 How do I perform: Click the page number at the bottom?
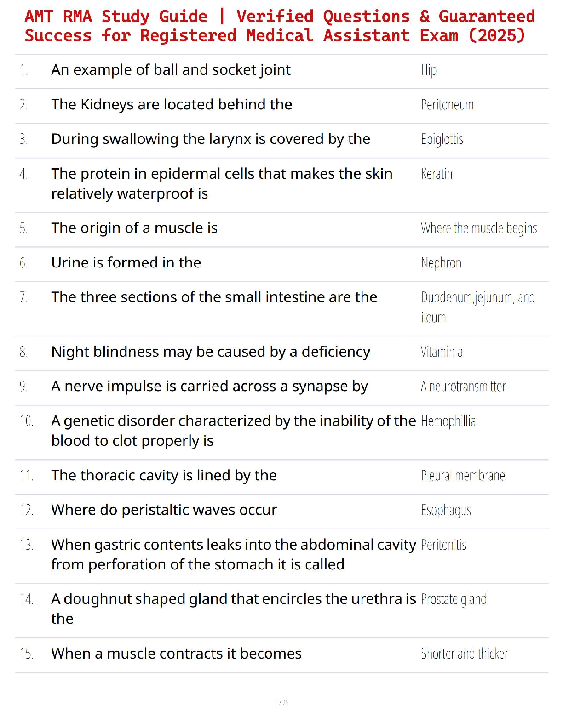(x=281, y=703)
